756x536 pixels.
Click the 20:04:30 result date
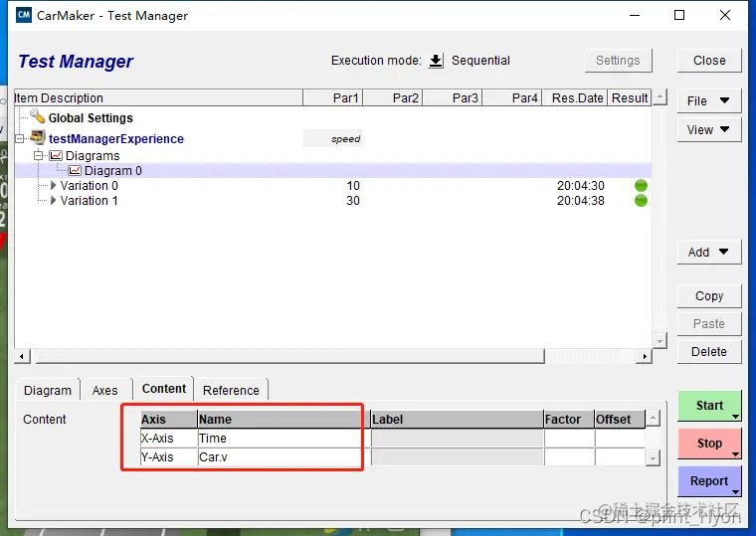[x=581, y=186]
